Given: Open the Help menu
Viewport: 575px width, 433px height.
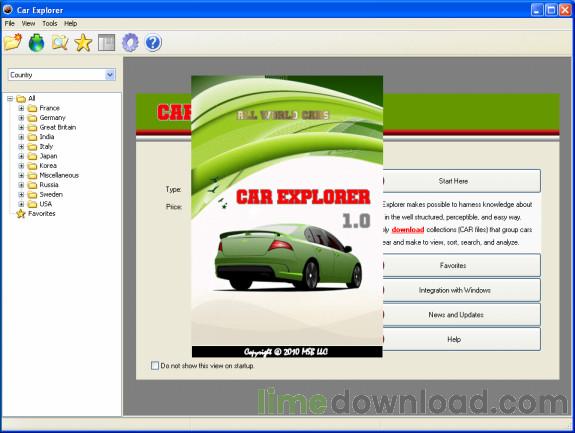Looking at the screenshot, I should pos(70,23).
